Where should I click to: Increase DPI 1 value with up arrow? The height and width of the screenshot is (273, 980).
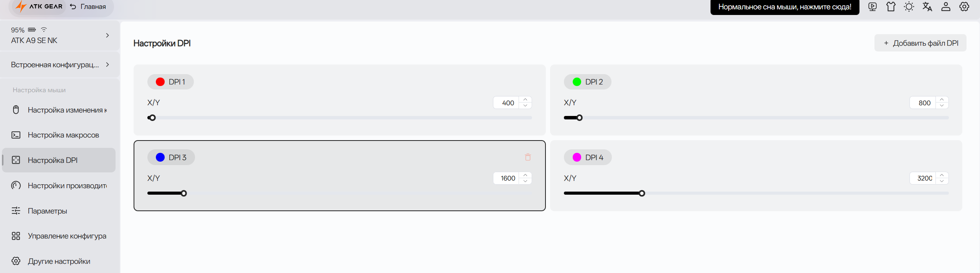[x=525, y=100]
